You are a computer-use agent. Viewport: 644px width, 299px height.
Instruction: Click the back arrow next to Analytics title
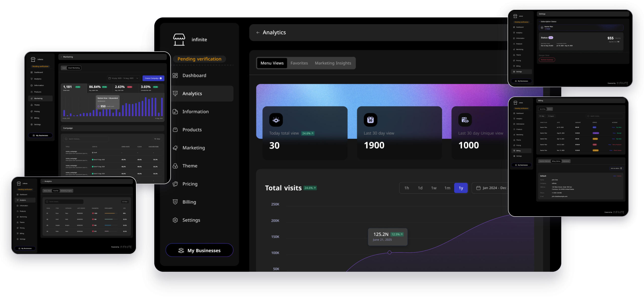pyautogui.click(x=258, y=32)
